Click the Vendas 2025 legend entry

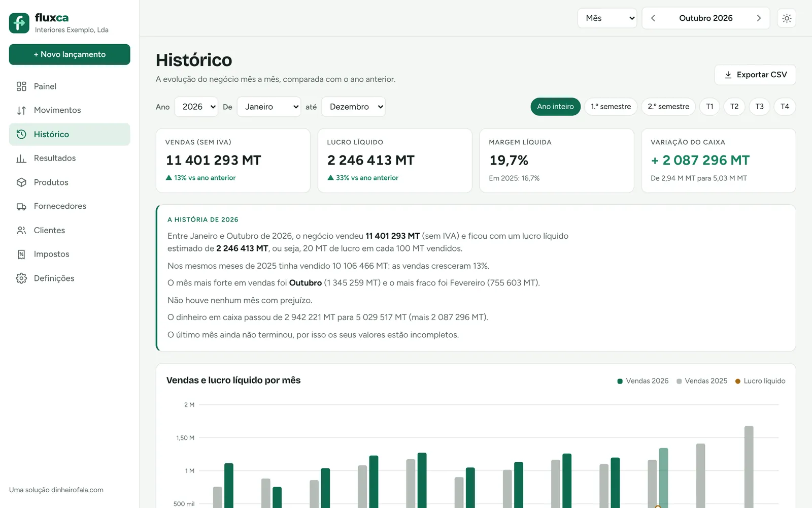702,381
